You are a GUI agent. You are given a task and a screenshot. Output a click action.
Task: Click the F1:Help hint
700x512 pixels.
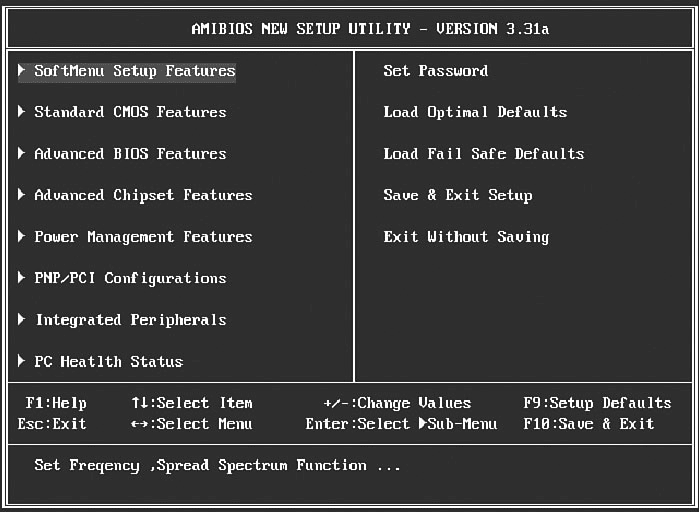click(56, 403)
